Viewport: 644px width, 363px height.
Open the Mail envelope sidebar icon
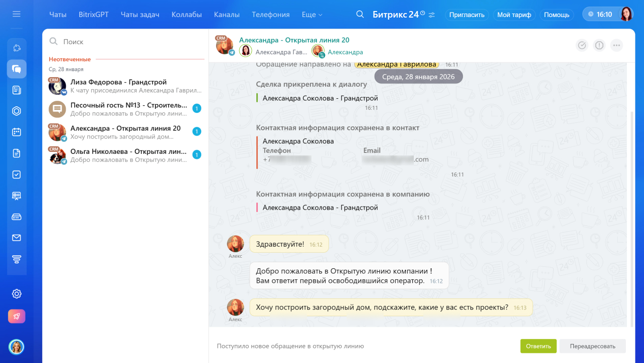tap(17, 238)
